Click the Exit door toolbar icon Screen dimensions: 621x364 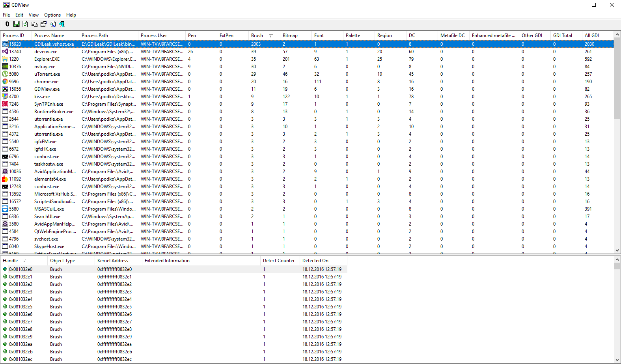62,24
